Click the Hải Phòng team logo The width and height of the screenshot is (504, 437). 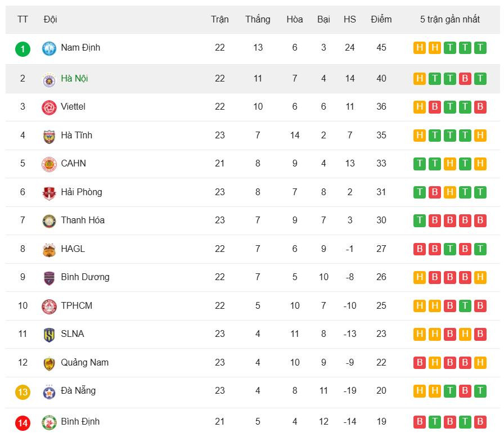[49, 193]
